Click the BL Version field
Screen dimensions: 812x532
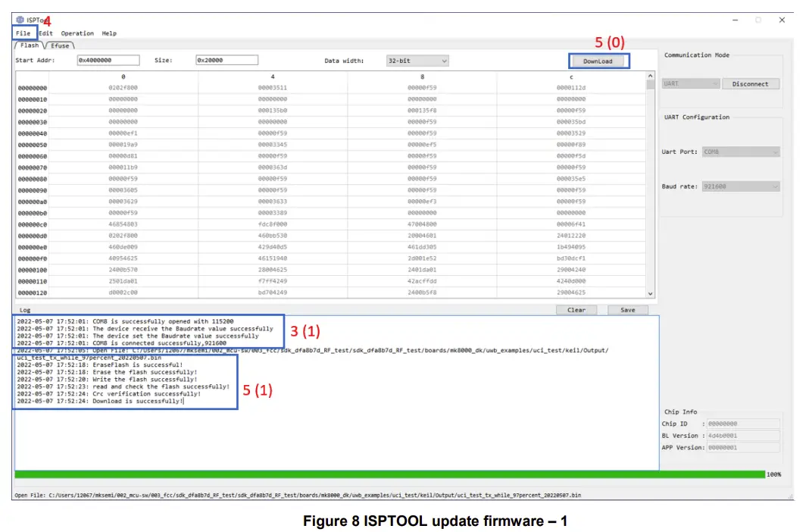(x=743, y=436)
